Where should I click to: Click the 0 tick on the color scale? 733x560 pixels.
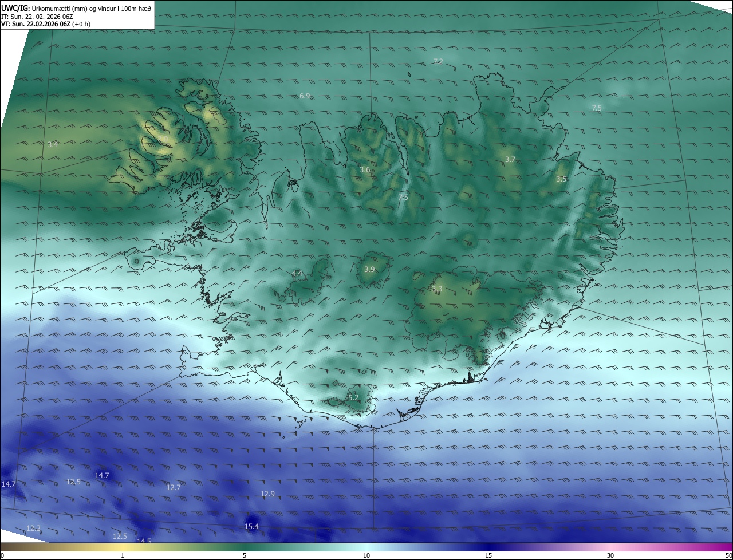coord(2,555)
